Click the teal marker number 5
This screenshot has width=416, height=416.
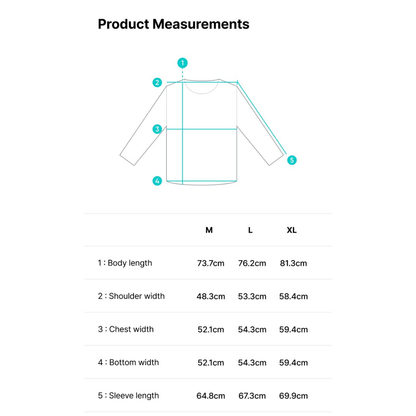[292, 160]
